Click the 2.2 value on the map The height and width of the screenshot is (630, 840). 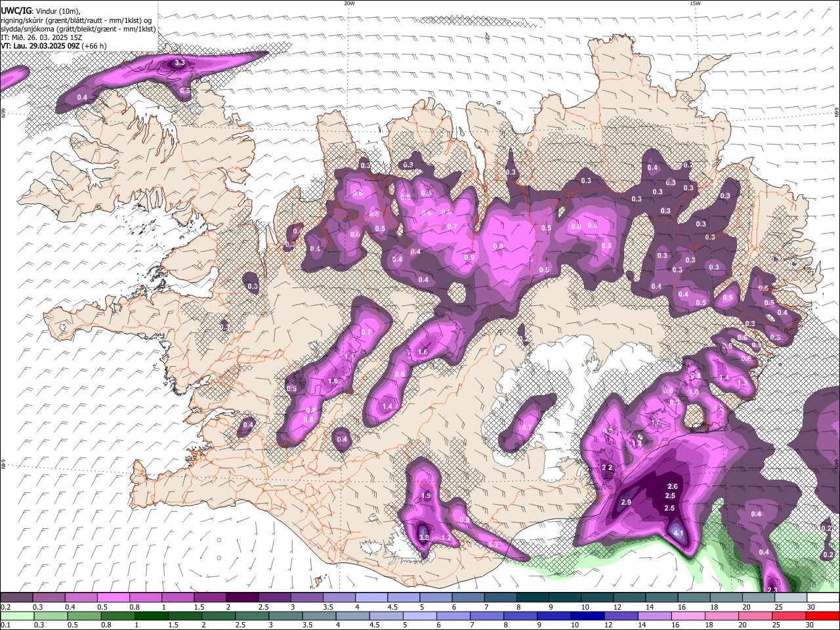click(x=607, y=467)
